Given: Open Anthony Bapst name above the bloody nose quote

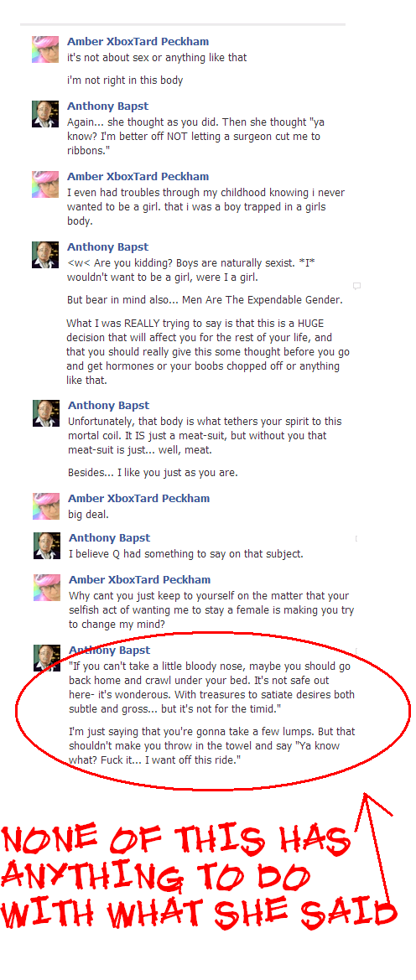Looking at the screenshot, I should click(110, 651).
